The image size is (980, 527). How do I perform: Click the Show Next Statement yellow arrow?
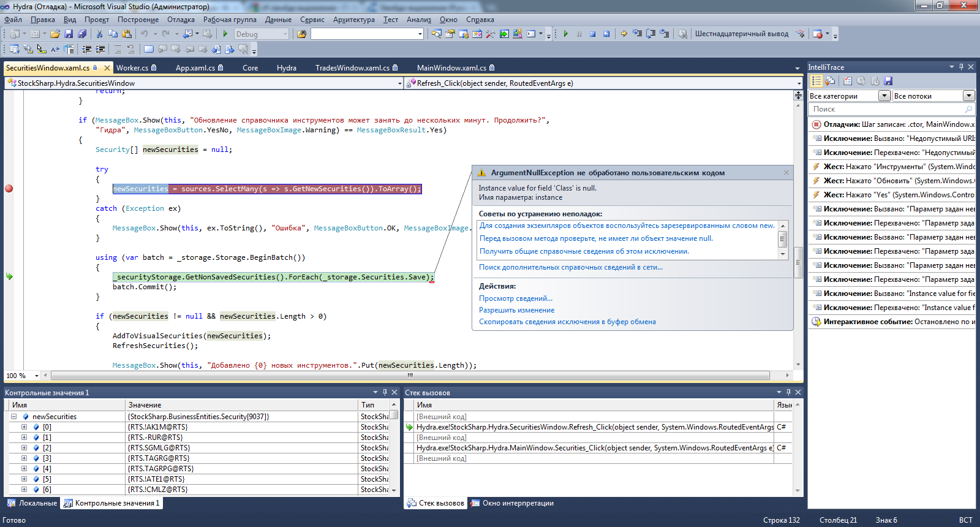click(624, 34)
